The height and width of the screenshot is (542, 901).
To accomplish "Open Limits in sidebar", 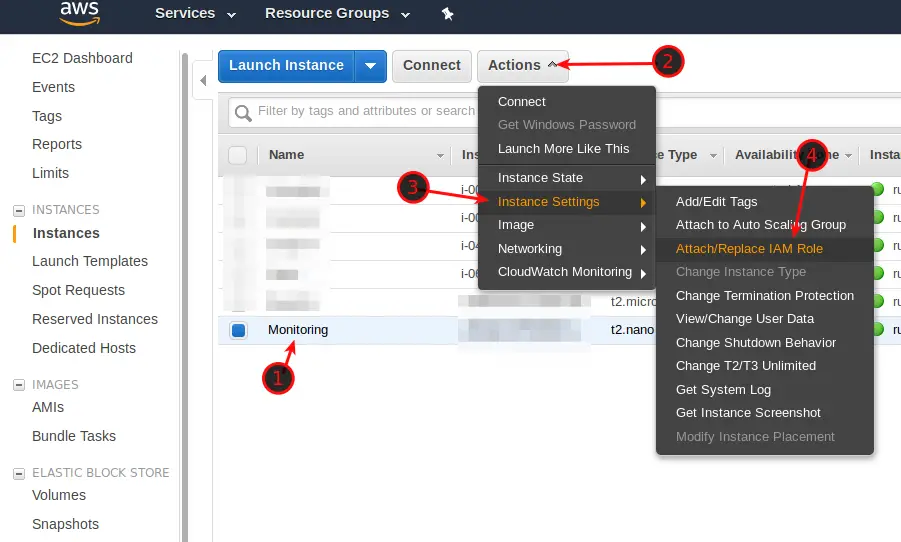I will (x=51, y=173).
